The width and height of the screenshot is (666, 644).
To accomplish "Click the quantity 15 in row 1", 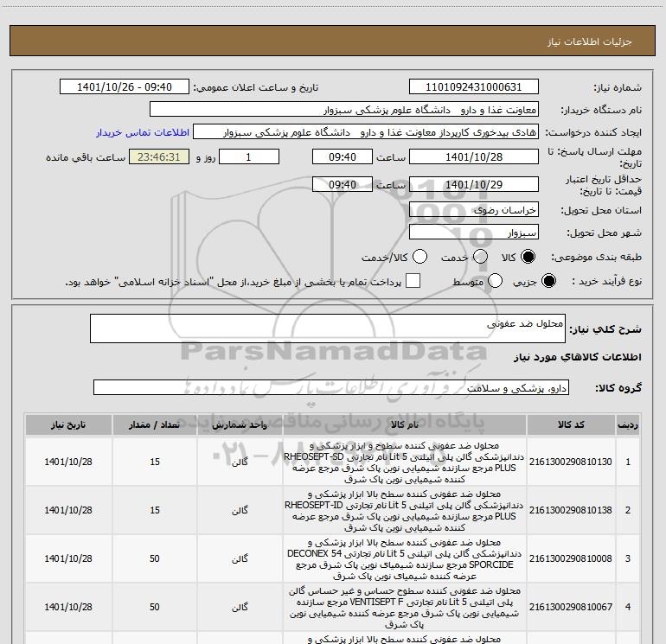I will point(155,462).
